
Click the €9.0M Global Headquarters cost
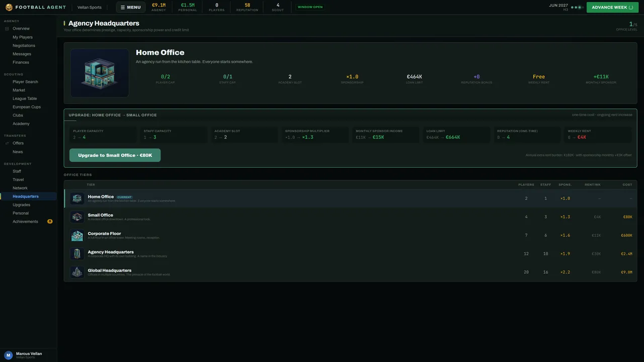(626, 272)
